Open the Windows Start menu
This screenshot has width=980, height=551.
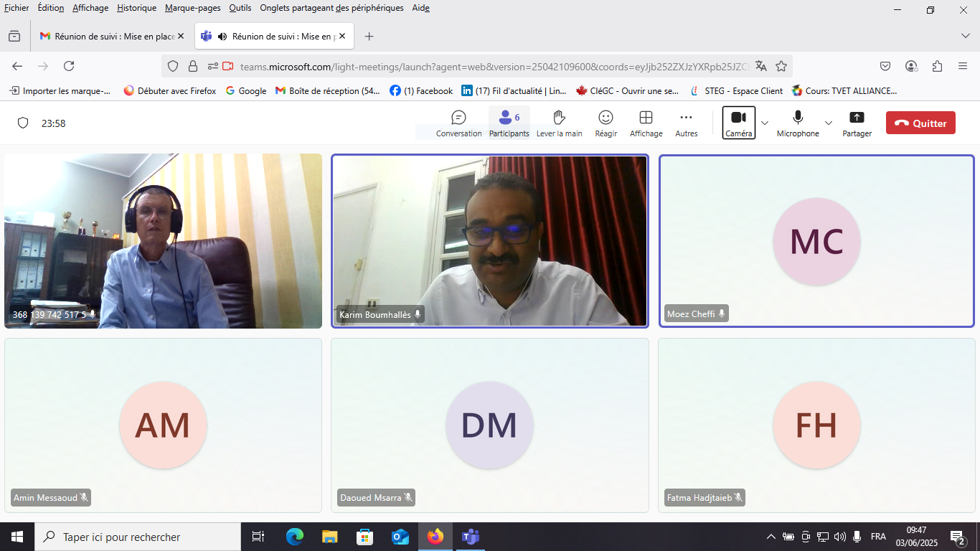[x=17, y=537]
